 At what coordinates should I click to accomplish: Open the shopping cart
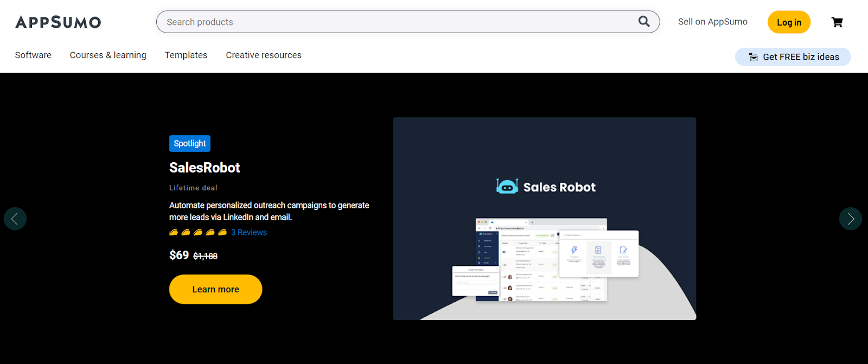pos(837,22)
